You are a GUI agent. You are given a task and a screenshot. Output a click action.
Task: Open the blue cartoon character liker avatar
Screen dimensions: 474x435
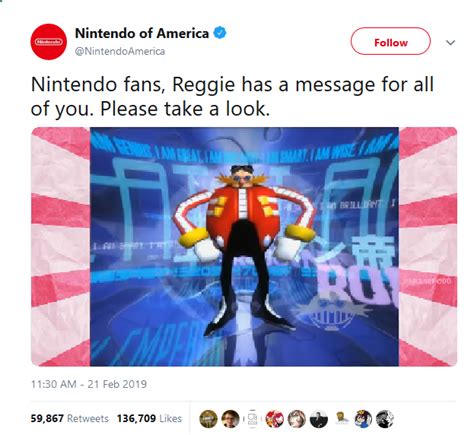tap(363, 419)
